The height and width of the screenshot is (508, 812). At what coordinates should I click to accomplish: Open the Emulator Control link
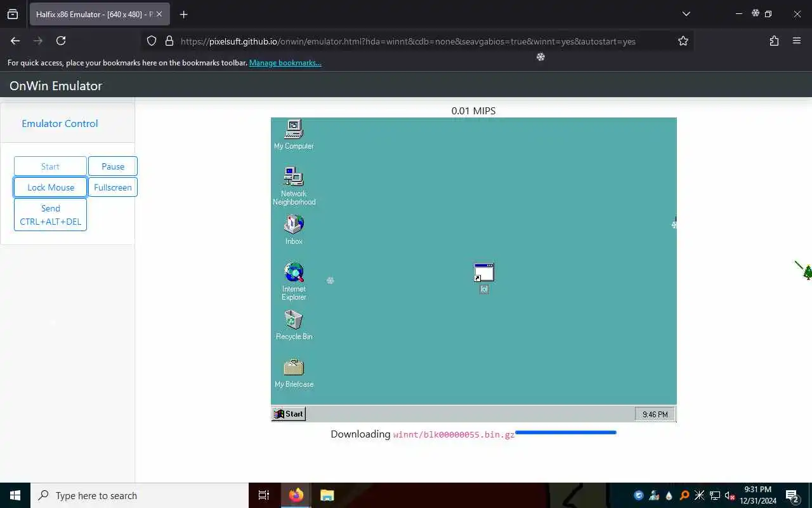click(x=60, y=123)
